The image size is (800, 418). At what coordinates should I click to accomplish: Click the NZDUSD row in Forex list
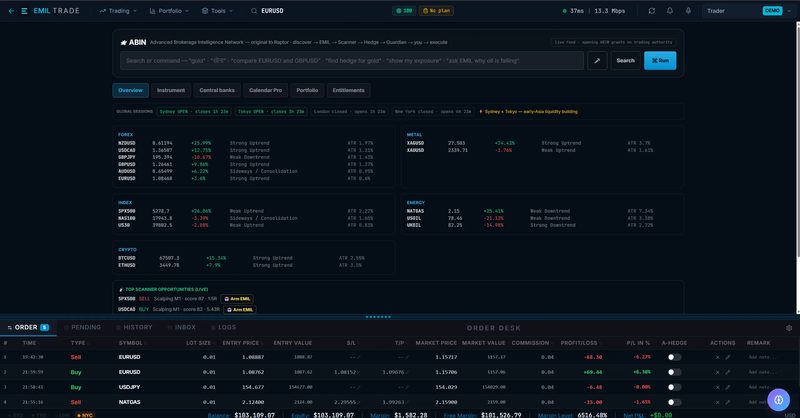pos(254,143)
